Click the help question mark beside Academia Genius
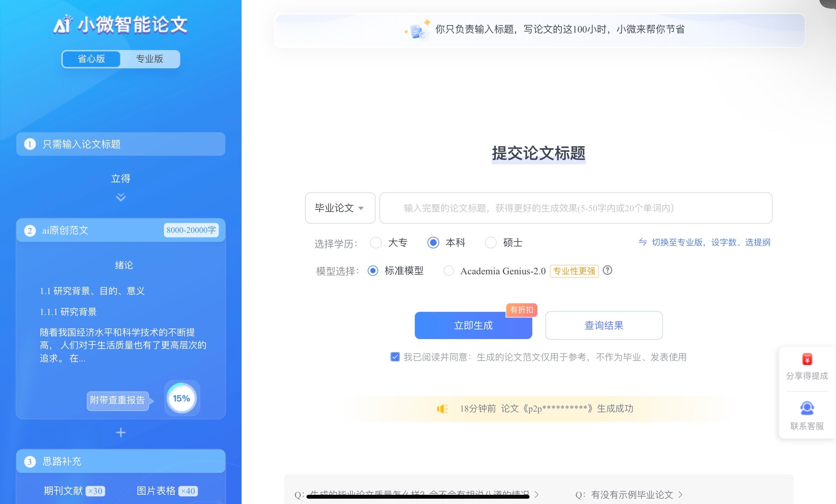836x504 pixels. [607, 270]
